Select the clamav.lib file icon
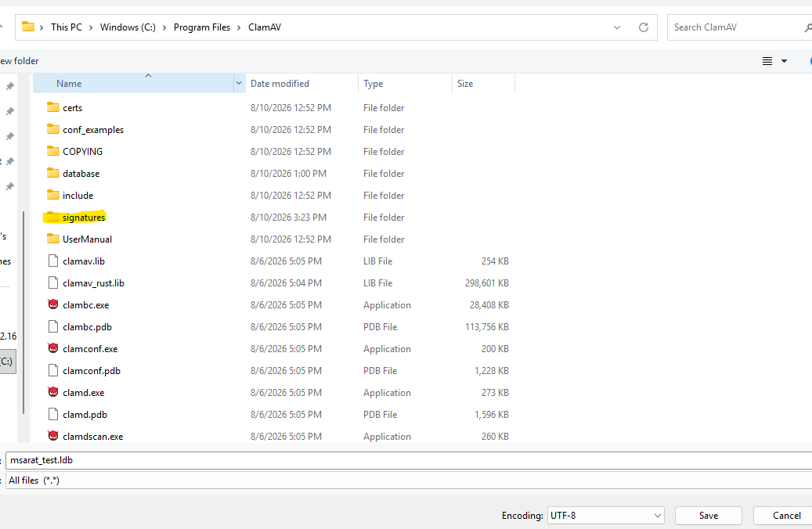The height and width of the screenshot is (529, 812). tap(52, 261)
